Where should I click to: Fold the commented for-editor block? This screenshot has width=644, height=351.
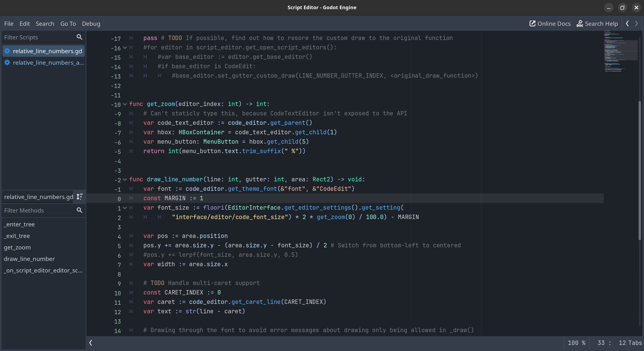(125, 48)
